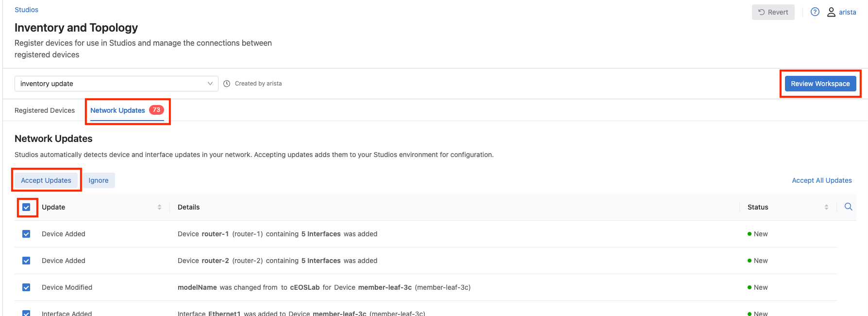Toggle the select-all checkbox in header
The image size is (868, 316).
[26, 207]
